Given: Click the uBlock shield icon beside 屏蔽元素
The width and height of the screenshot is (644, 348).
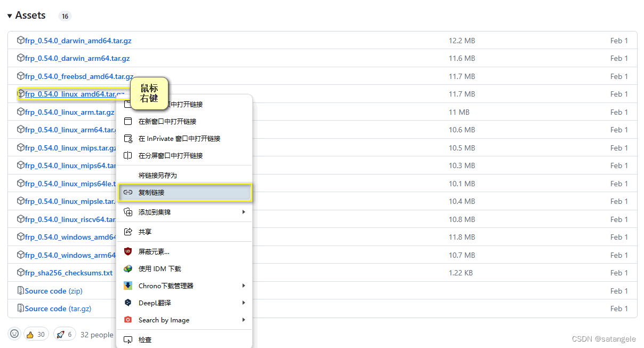Looking at the screenshot, I should (128, 251).
